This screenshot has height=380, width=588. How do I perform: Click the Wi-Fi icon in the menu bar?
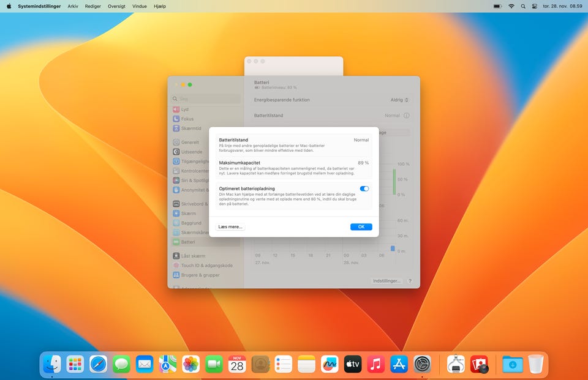pos(511,6)
